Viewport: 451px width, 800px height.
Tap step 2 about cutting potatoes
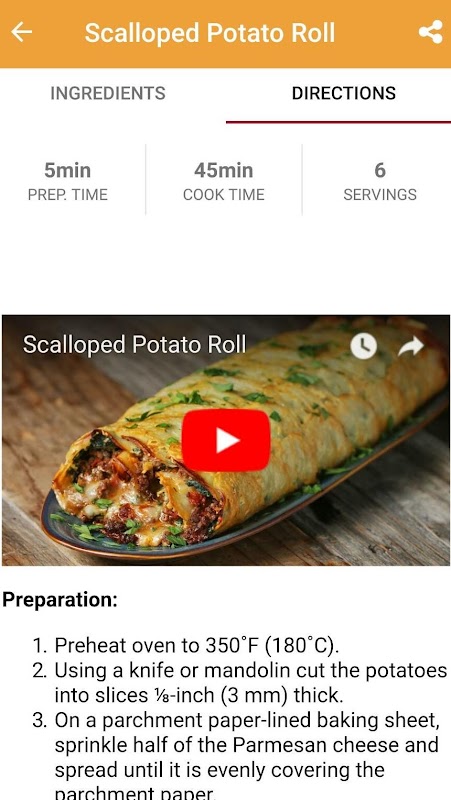pyautogui.click(x=250, y=683)
